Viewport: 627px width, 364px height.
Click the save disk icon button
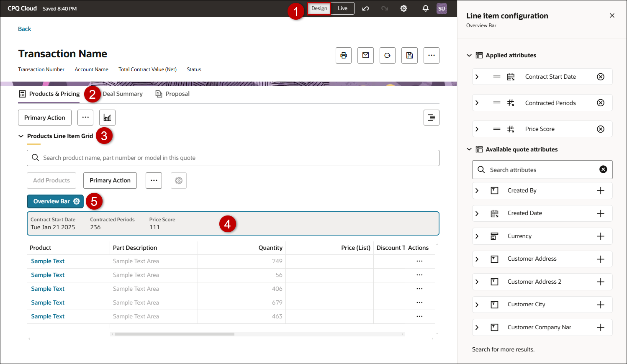pyautogui.click(x=409, y=55)
